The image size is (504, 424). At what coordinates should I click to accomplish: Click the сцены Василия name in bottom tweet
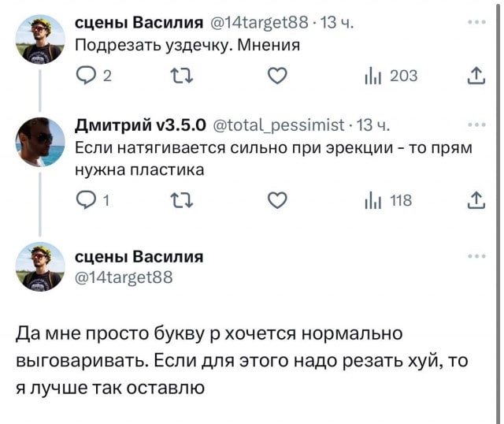139,257
